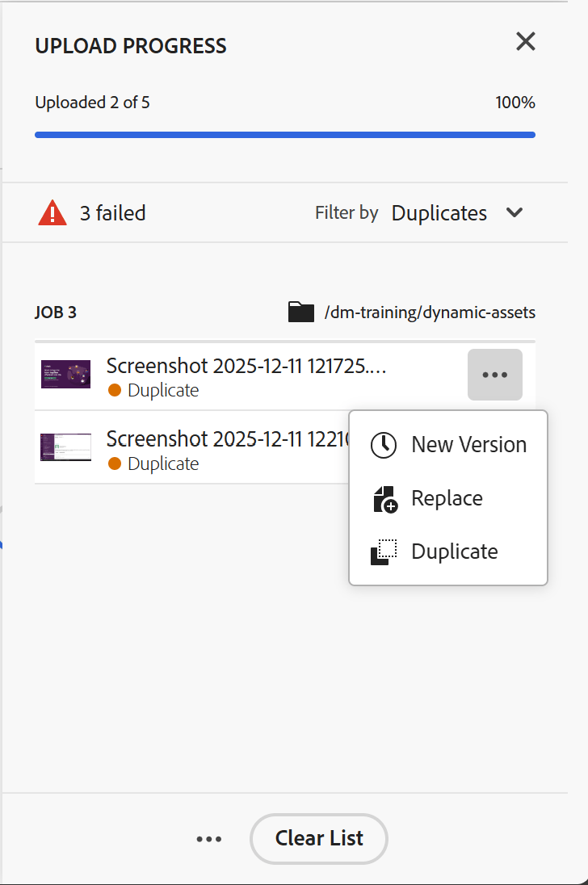Click the blue upload progress bar
Image resolution: width=588 pixels, height=885 pixels.
[x=284, y=133]
